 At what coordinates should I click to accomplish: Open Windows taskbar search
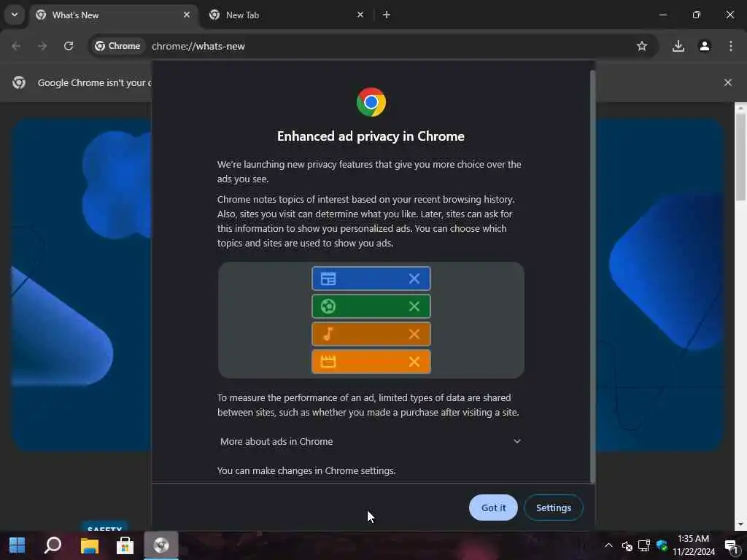pos(53,545)
